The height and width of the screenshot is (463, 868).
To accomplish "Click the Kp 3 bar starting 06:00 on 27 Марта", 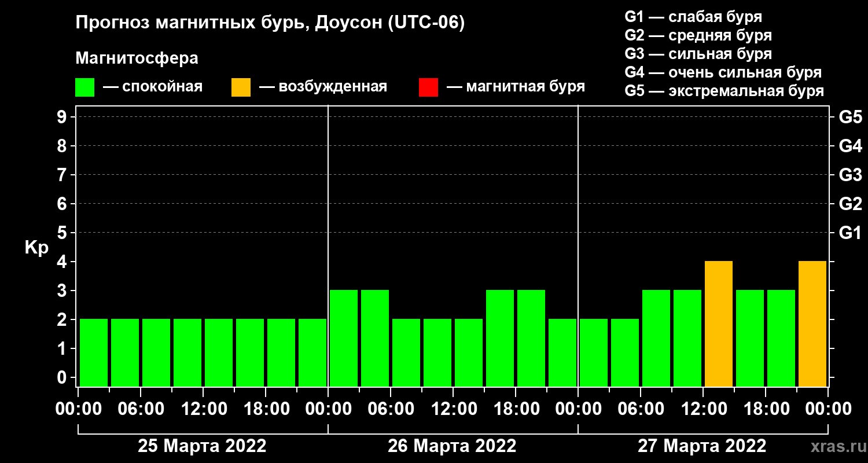I will tap(656, 338).
